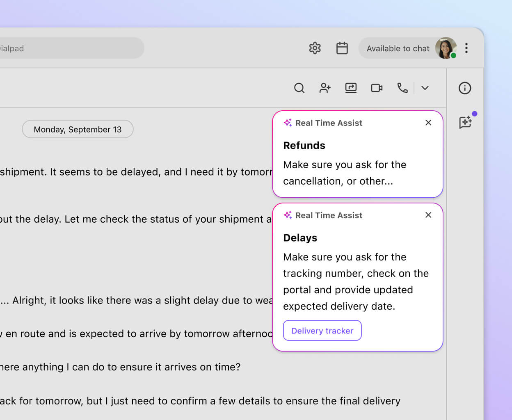Start screen sharing

351,88
